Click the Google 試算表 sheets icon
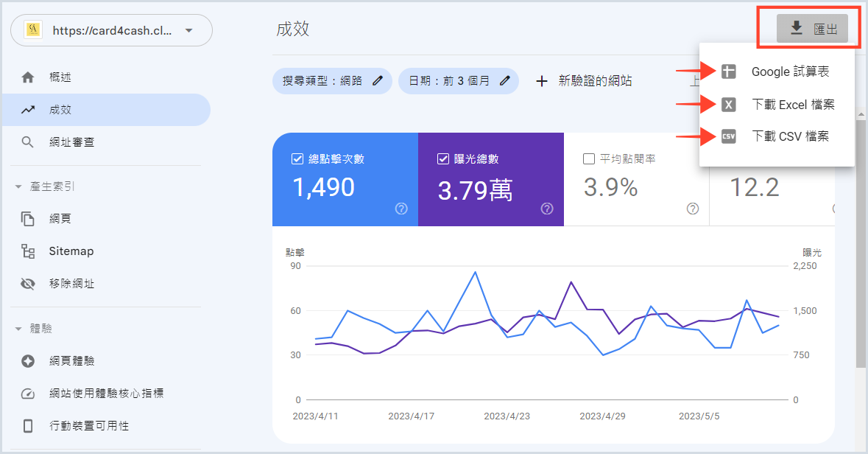This screenshot has height=454, width=868. click(x=728, y=71)
